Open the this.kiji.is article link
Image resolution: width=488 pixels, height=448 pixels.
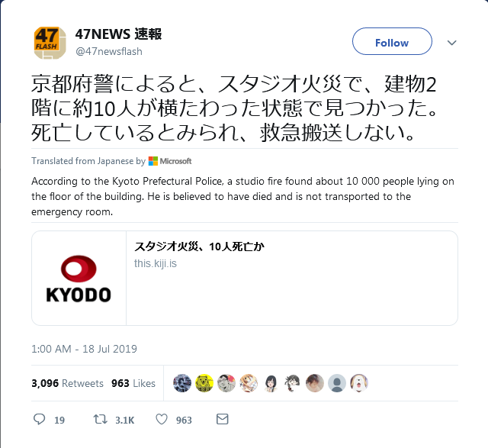pyautogui.click(x=156, y=263)
